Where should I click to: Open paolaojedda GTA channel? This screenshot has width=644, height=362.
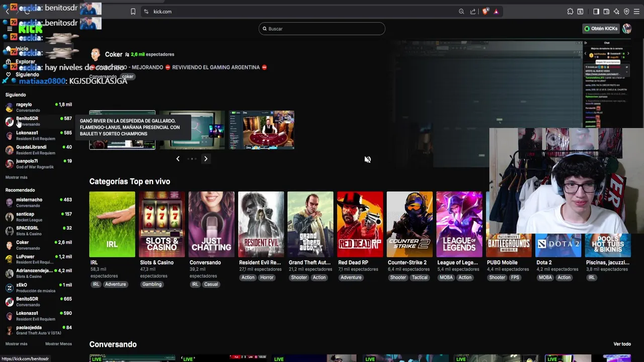click(x=38, y=330)
